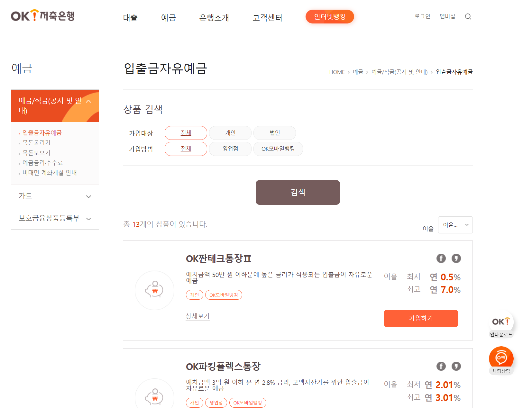Click the 인터넷뱅킹 button
Image resolution: width=532 pixels, height=408 pixels.
330,16
